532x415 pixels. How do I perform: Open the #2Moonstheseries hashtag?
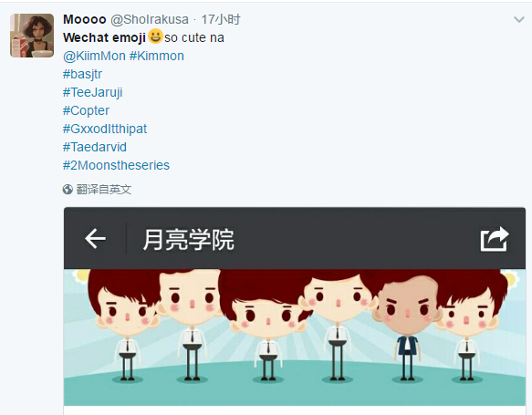(x=117, y=165)
